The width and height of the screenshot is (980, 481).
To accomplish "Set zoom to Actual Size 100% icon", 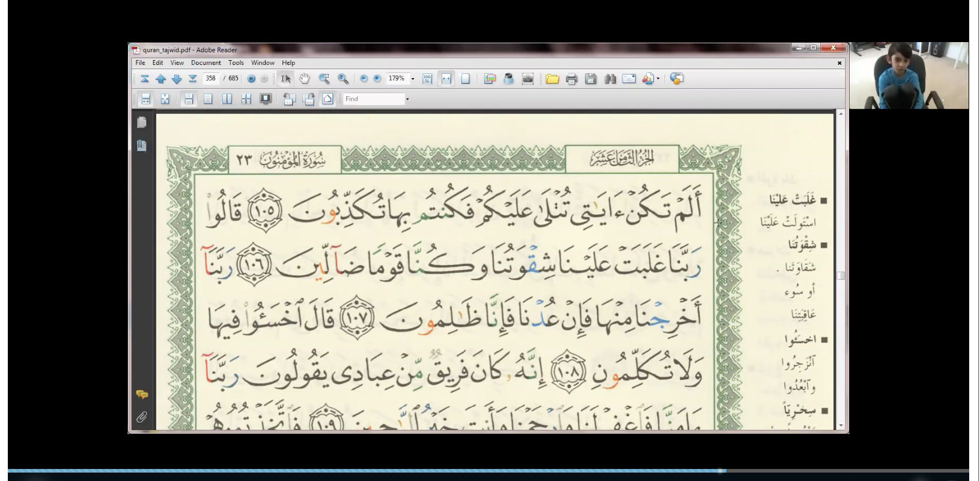I will (x=427, y=79).
